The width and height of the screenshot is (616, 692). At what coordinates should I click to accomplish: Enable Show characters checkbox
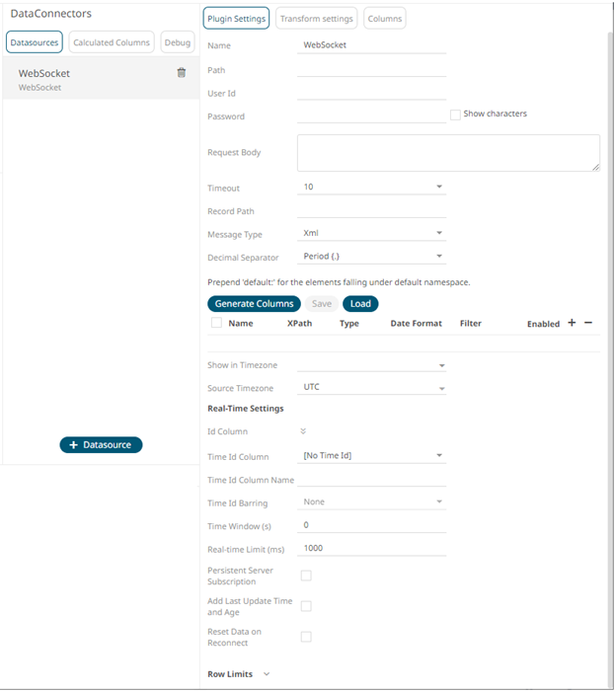pos(455,115)
